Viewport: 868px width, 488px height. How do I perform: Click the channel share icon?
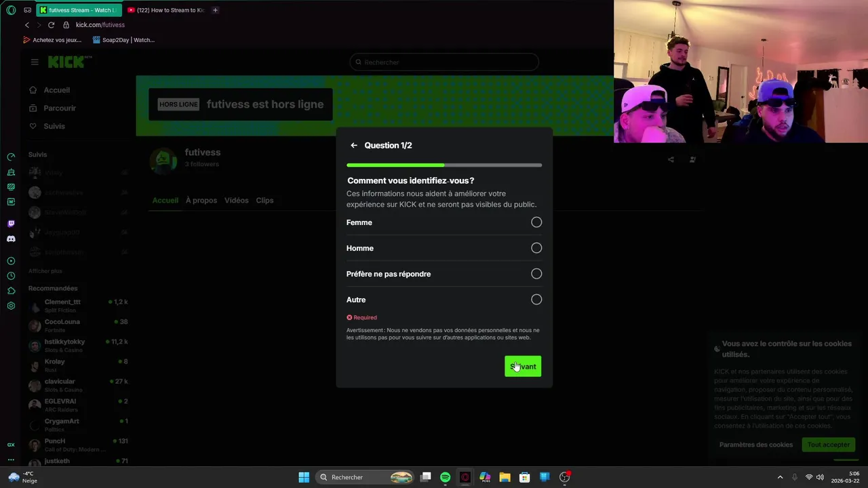pos(671,160)
